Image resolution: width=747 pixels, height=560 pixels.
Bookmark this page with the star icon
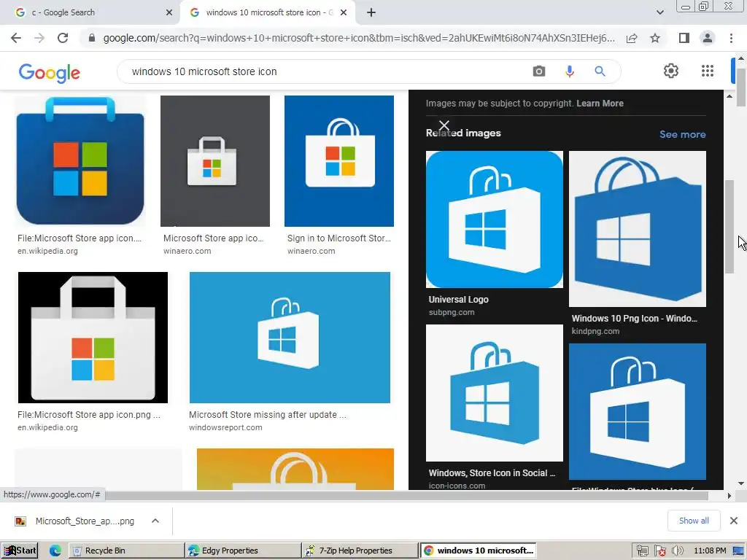click(x=655, y=38)
